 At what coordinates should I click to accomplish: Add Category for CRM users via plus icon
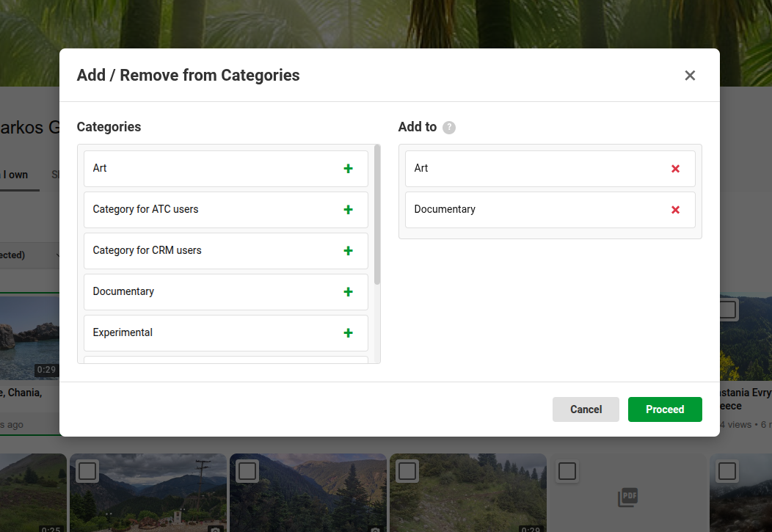pos(348,251)
